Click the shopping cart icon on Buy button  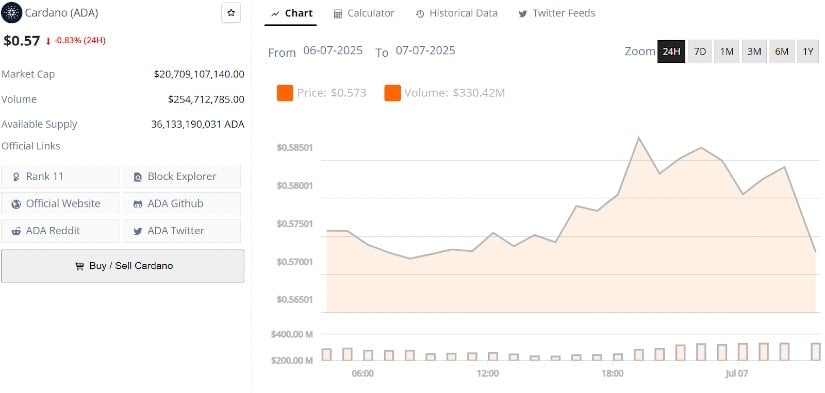click(79, 266)
